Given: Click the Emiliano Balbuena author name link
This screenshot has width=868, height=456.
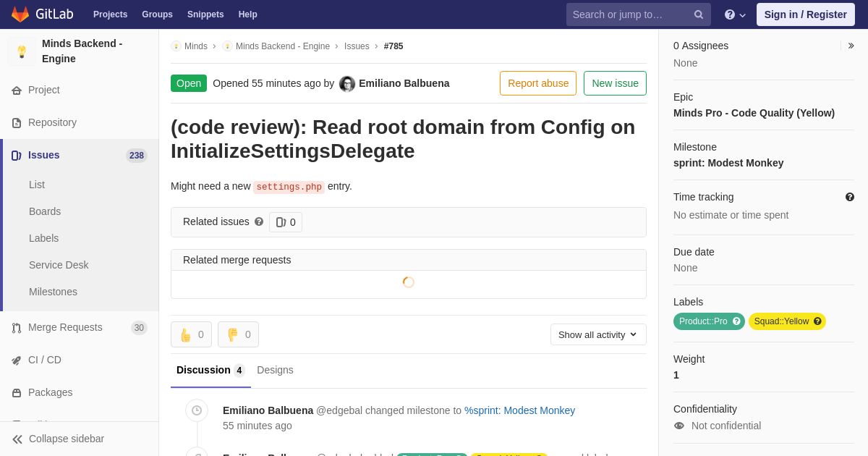Looking at the screenshot, I should [x=404, y=83].
